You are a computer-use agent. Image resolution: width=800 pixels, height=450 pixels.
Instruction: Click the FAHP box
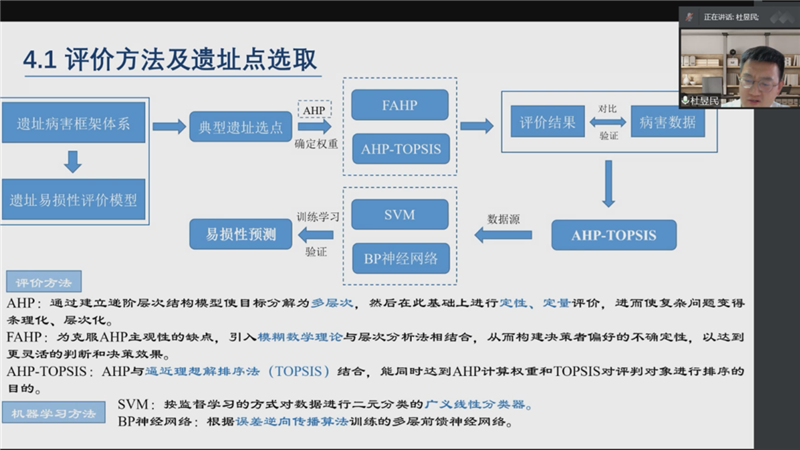click(400, 105)
